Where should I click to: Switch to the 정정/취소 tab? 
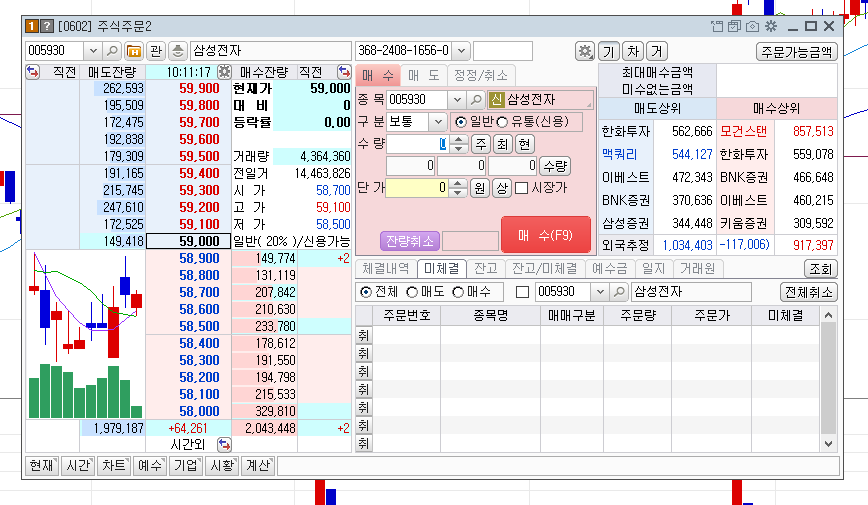[480, 75]
